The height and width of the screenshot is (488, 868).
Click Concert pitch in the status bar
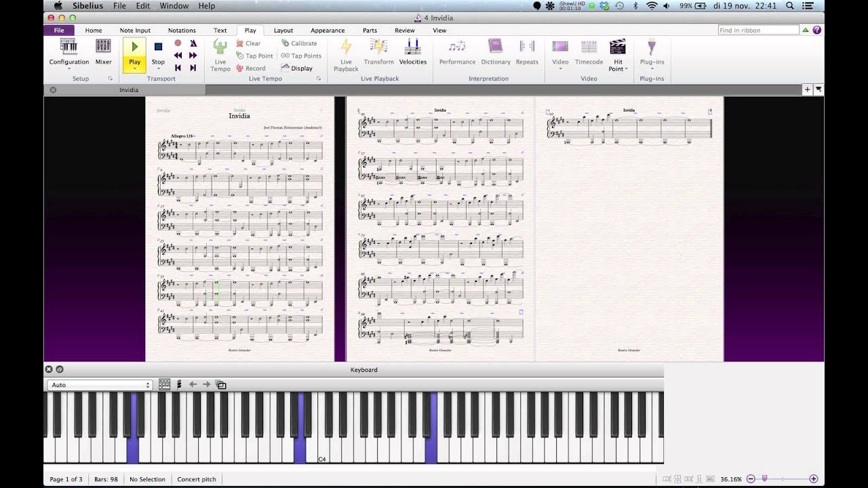tap(197, 479)
